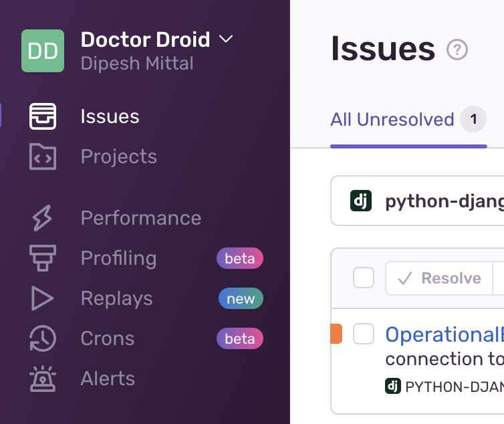This screenshot has width=504, height=424.
Task: Click the new badge next to Replays
Action: point(241,298)
